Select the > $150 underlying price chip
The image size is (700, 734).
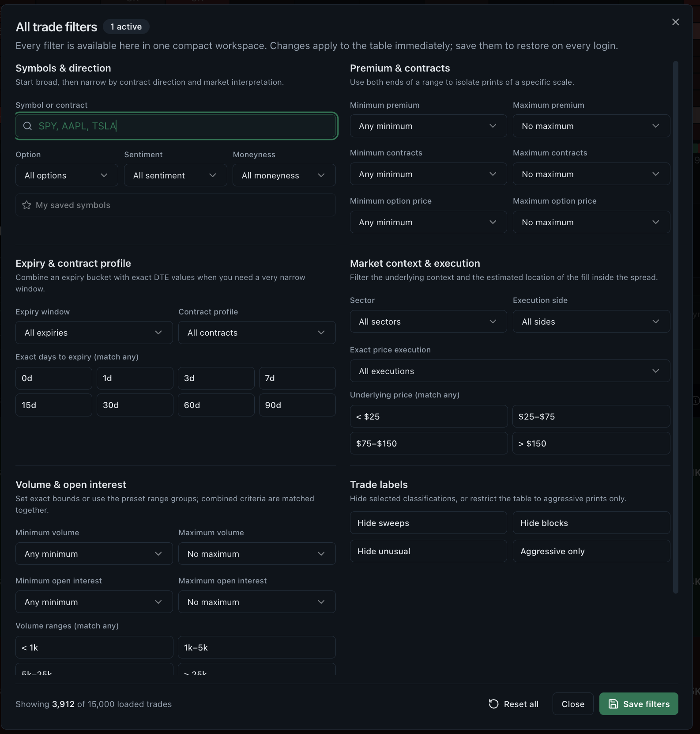tap(591, 443)
